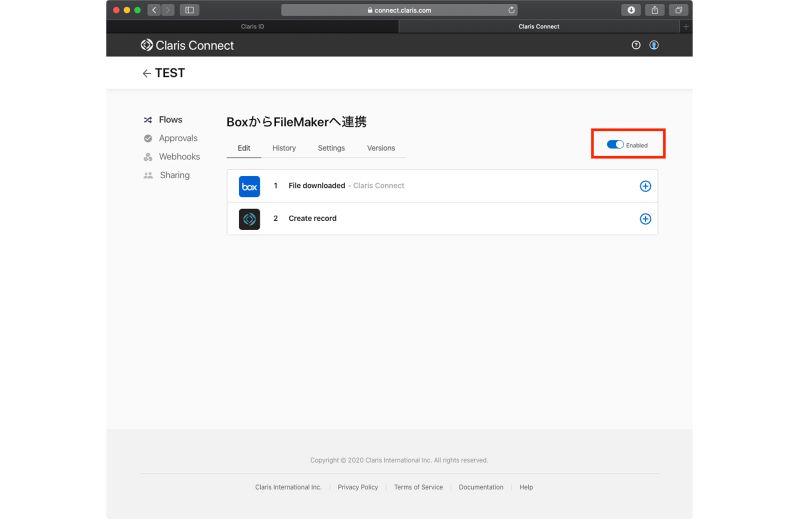Click the Approvals checkmark icon
Viewport: 800px width, 519px height.
148,138
